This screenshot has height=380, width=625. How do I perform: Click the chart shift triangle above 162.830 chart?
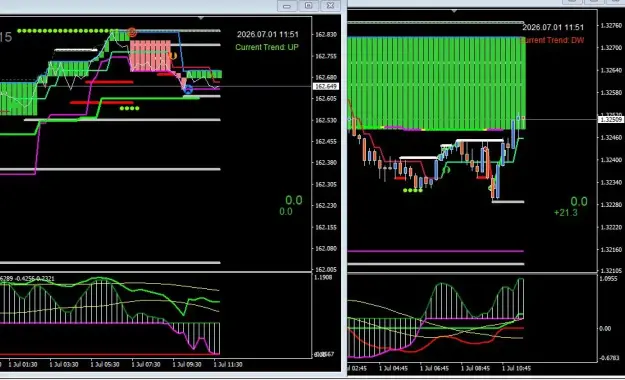(x=201, y=18)
